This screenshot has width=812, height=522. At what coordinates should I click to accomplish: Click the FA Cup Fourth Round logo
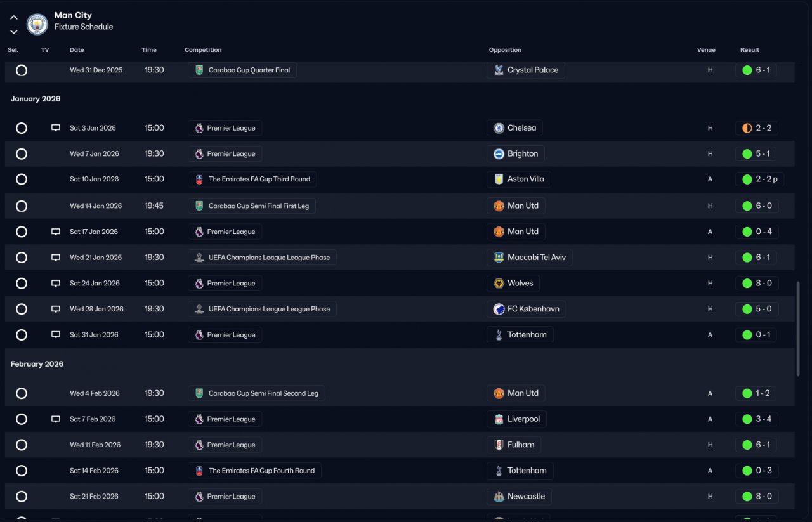coord(199,471)
